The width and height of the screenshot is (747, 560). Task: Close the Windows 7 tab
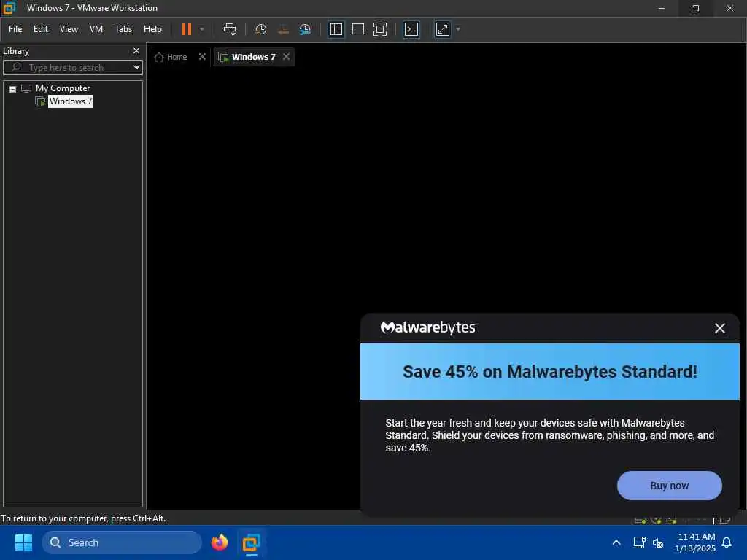tap(286, 57)
